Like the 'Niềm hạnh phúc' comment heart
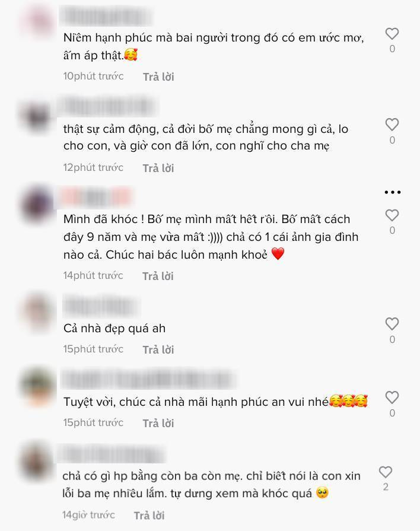This screenshot has height=531, width=420. (x=392, y=34)
